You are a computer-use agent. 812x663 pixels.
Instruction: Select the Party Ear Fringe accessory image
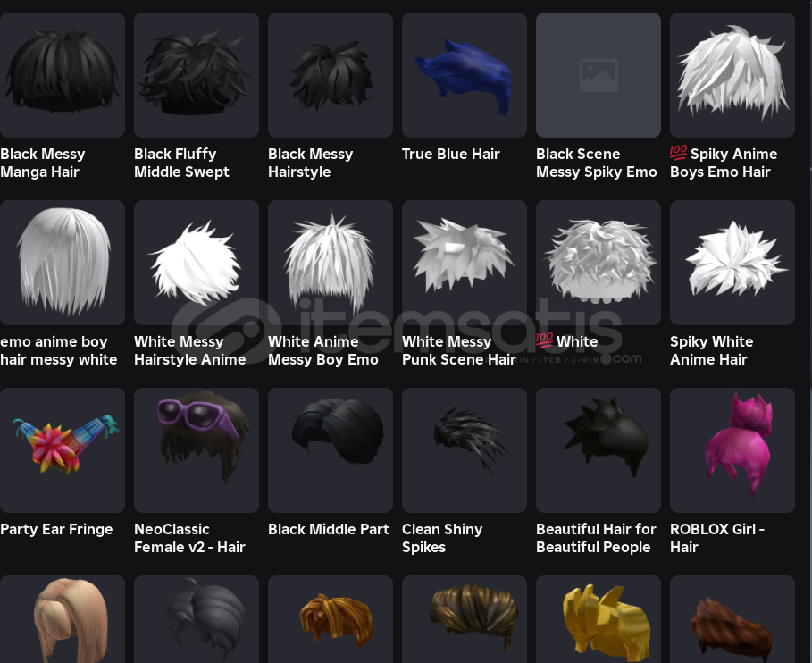click(63, 450)
